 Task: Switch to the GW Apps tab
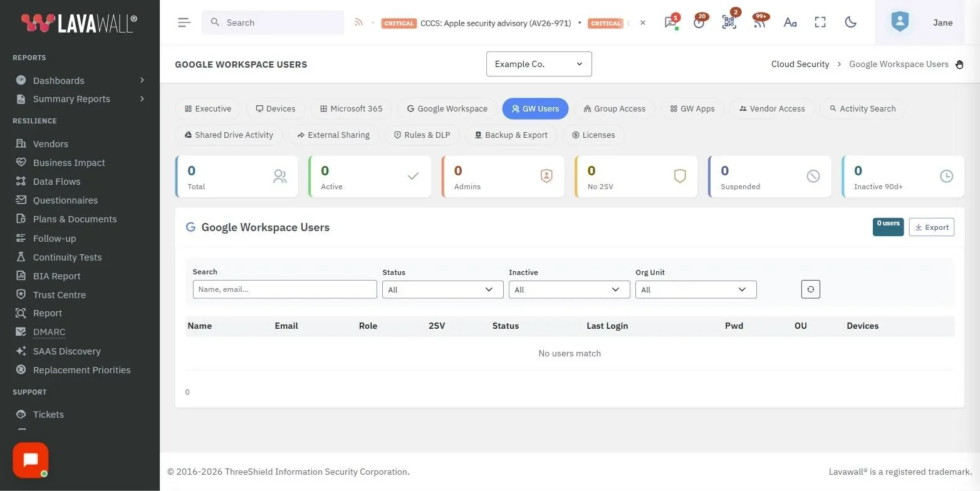pos(692,108)
